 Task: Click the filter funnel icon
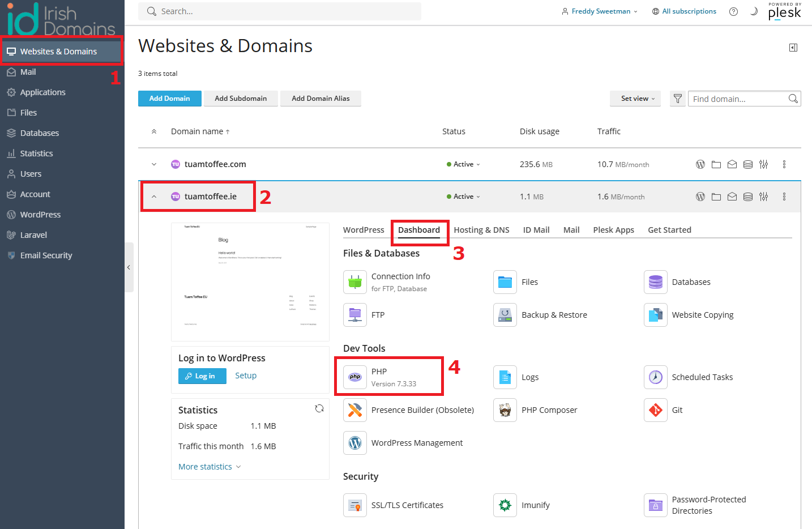pyautogui.click(x=678, y=99)
